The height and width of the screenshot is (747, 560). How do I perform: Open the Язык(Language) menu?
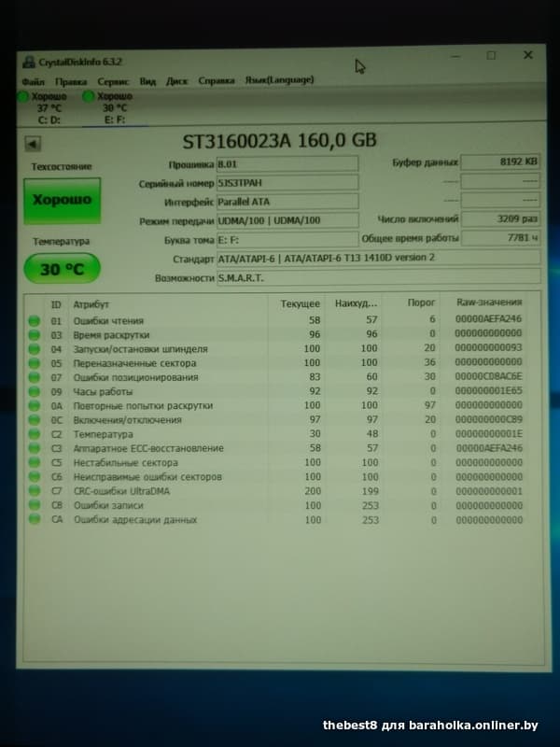point(279,79)
